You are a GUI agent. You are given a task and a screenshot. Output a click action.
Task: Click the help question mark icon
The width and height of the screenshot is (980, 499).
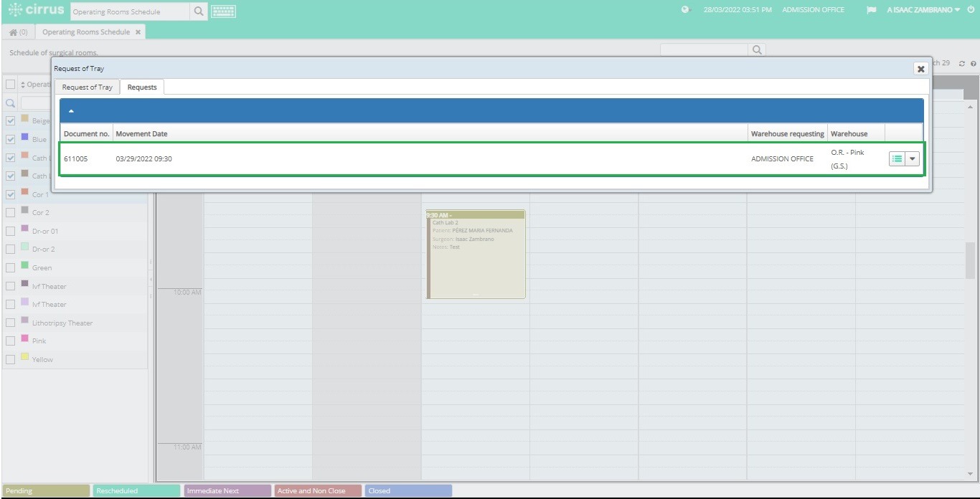[973, 64]
